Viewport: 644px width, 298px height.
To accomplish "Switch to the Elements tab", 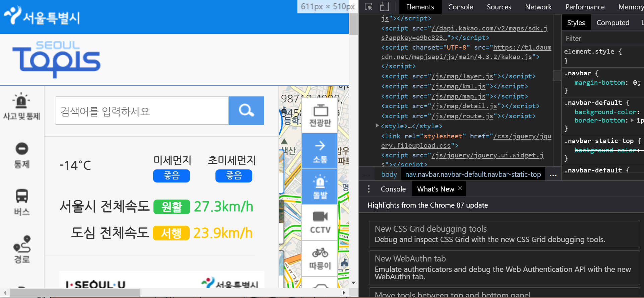I will tap(420, 7).
